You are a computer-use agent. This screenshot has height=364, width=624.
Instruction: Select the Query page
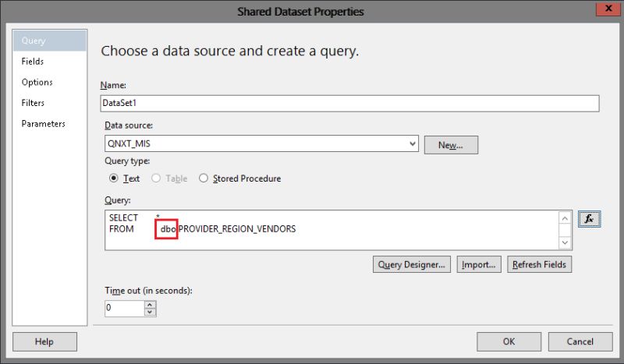click(49, 41)
